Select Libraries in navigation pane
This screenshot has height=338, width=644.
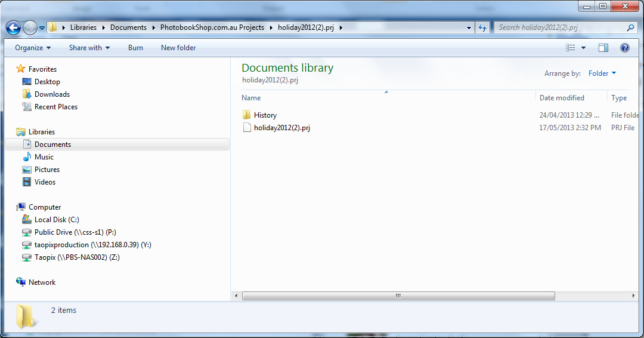click(x=42, y=132)
